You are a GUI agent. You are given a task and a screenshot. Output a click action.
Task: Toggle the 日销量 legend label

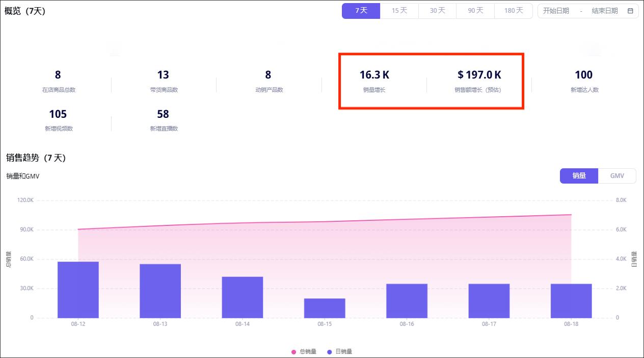point(343,352)
